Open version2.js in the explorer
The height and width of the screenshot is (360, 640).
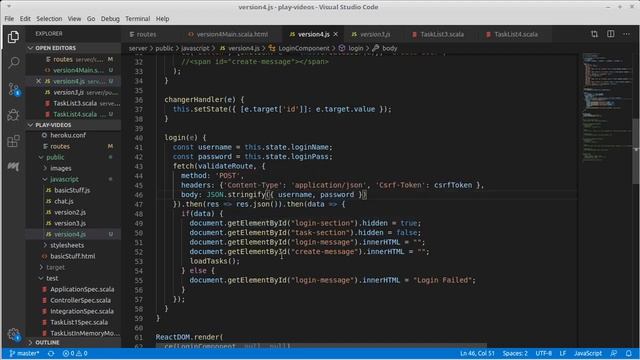click(70, 212)
